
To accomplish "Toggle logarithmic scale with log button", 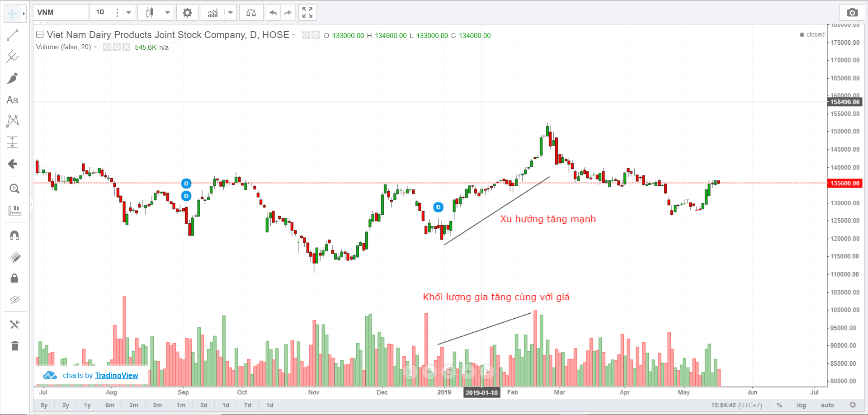I will 802,405.
